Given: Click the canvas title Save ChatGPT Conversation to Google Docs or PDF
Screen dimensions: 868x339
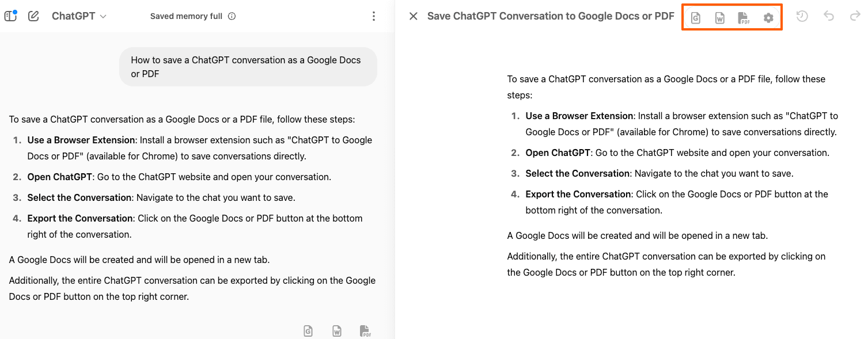Looking at the screenshot, I should 551,16.
